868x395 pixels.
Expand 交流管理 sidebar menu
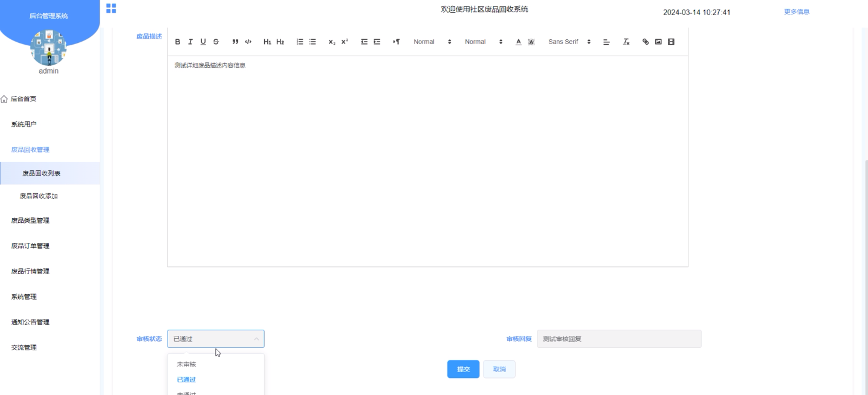[50, 347]
